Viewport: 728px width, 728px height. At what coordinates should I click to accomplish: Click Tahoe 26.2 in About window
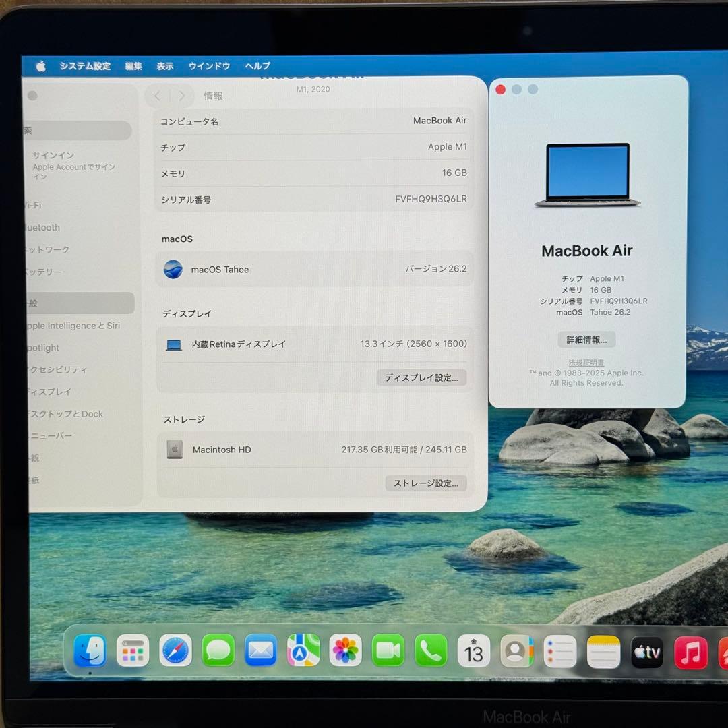(x=610, y=313)
